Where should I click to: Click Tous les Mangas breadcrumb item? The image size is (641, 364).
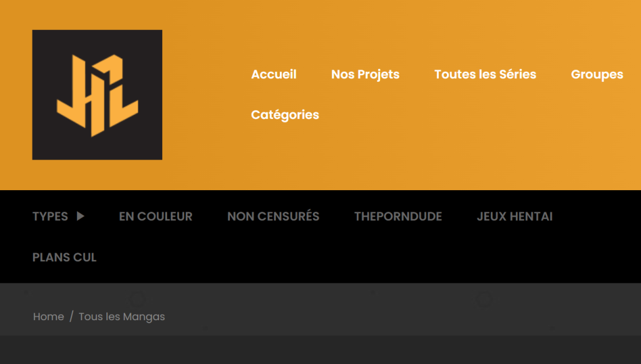[121, 316]
